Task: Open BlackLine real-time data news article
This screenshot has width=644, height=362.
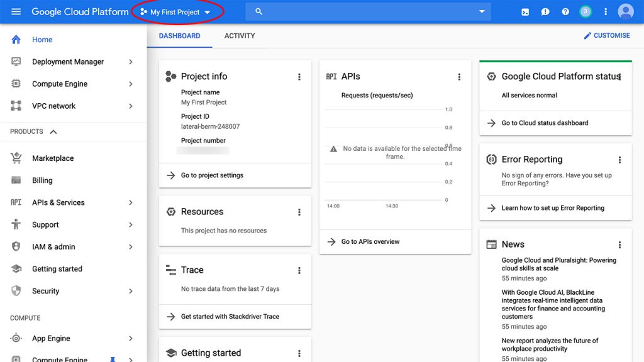Action: pos(553,304)
